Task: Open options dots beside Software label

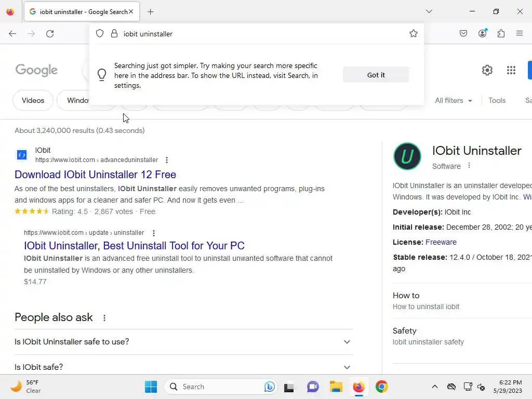Action: click(469, 166)
